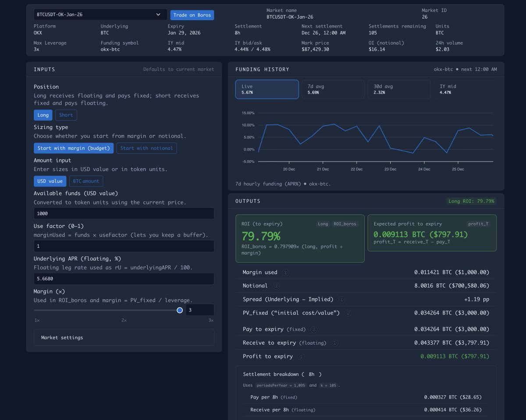Click the Receive to expiry $3,797.91 value
The image size is (526, 420).
tap(451, 343)
